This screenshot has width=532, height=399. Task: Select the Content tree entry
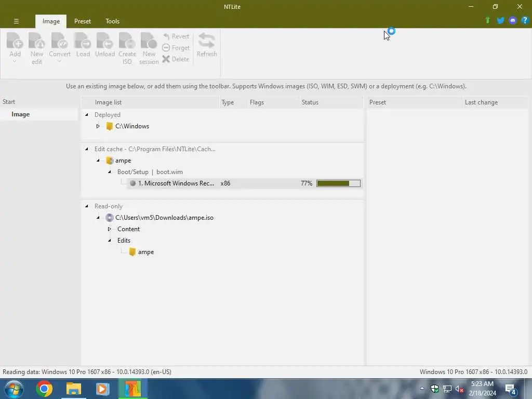pyautogui.click(x=128, y=229)
